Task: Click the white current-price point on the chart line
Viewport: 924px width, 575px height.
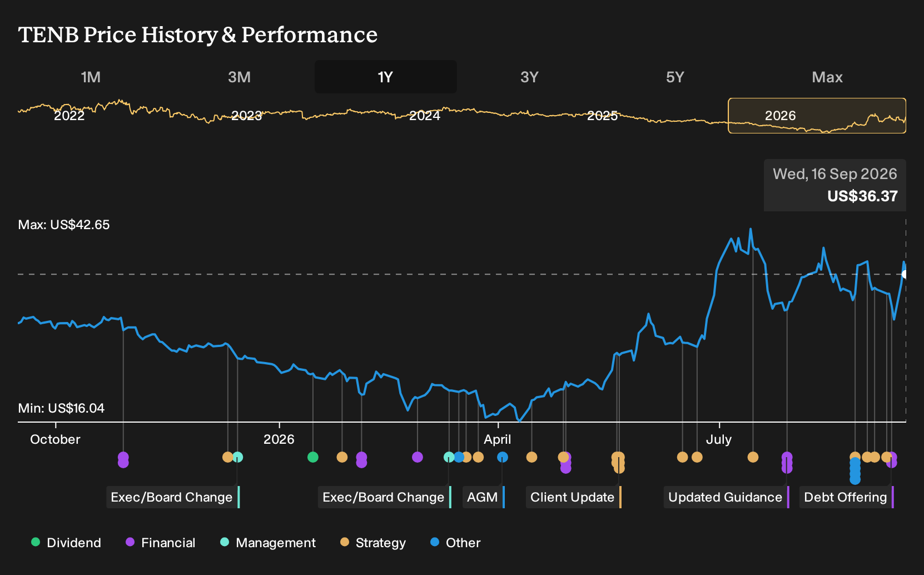Action: [x=905, y=274]
